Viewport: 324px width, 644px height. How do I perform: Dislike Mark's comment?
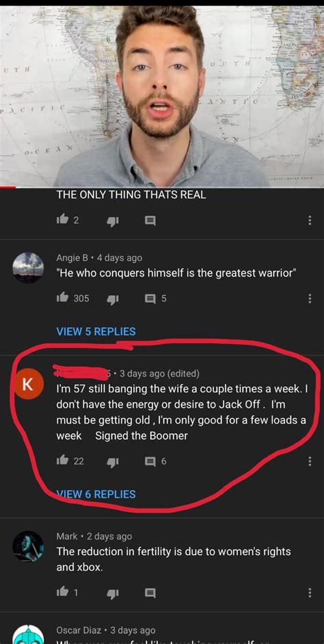coord(112,593)
